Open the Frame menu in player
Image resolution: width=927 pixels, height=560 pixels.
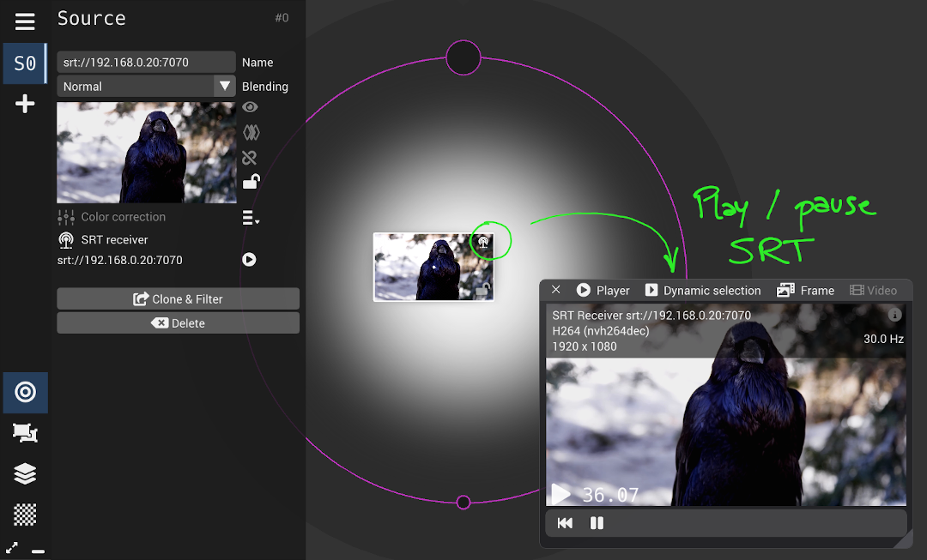coord(805,291)
